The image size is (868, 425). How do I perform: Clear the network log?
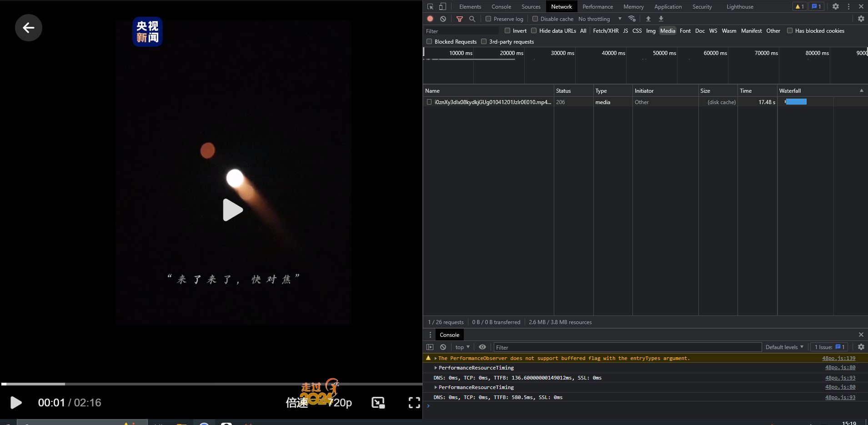pos(443,19)
